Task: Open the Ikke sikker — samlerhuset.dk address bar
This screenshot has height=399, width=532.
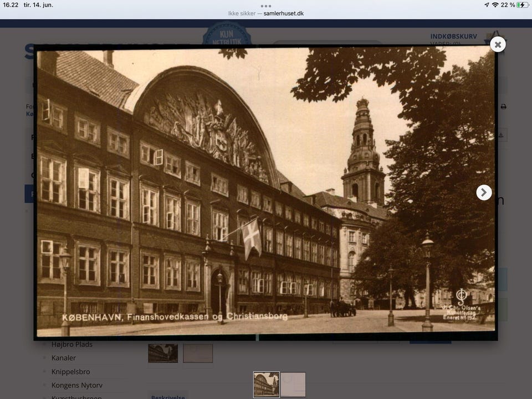Action: coord(266,13)
